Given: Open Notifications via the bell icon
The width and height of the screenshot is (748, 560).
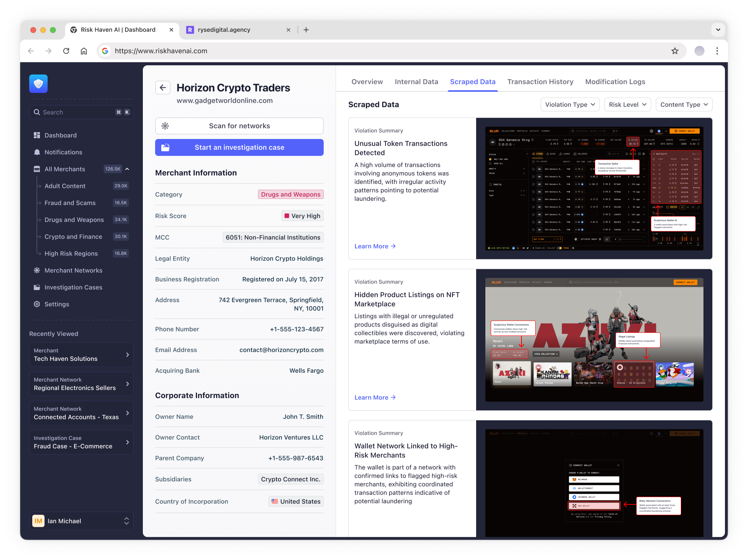Looking at the screenshot, I should 37,152.
